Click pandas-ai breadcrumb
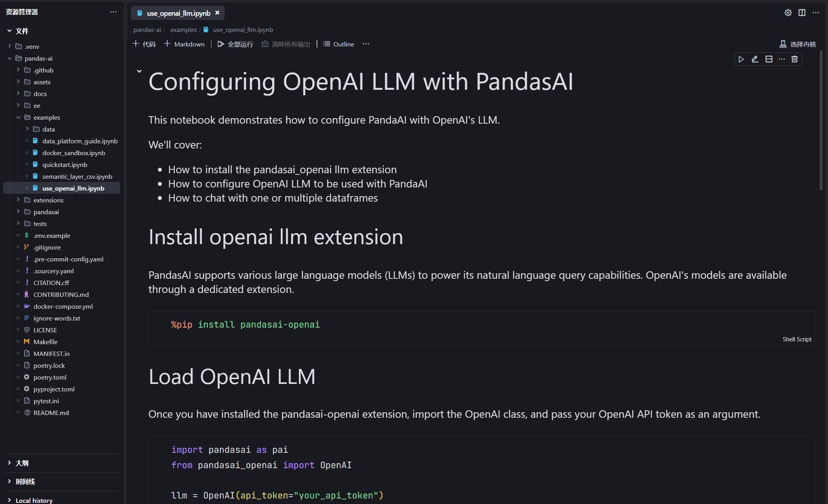This screenshot has width=828, height=504. [147, 30]
